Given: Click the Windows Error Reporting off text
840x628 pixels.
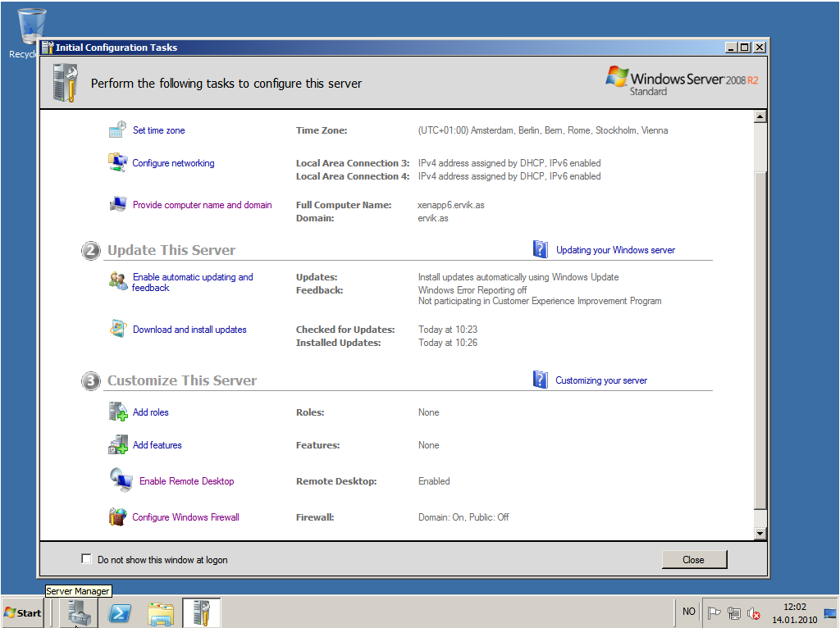Looking at the screenshot, I should pyautogui.click(x=472, y=290).
